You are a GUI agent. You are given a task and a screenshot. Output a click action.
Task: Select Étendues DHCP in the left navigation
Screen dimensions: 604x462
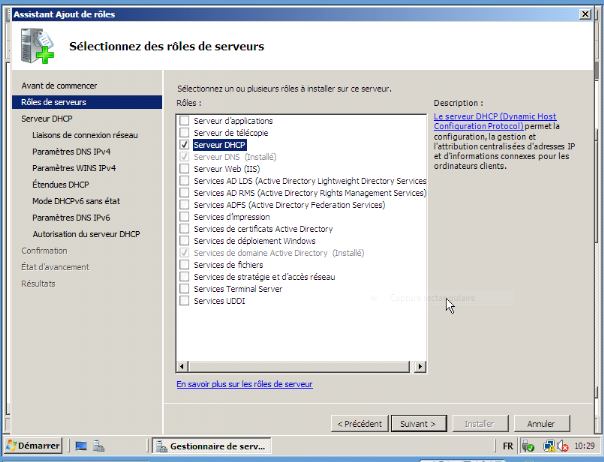60,185
